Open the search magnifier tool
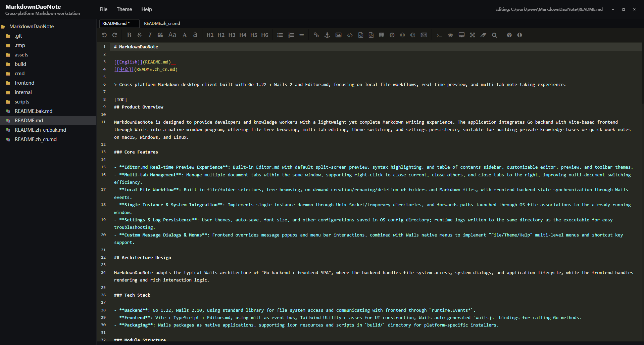644x345 pixels. [x=494, y=35]
